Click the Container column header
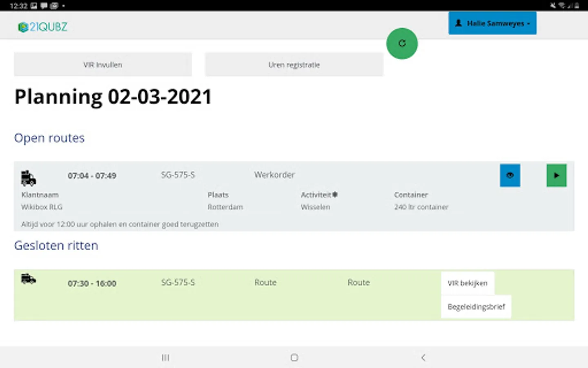The image size is (588, 368). [411, 195]
